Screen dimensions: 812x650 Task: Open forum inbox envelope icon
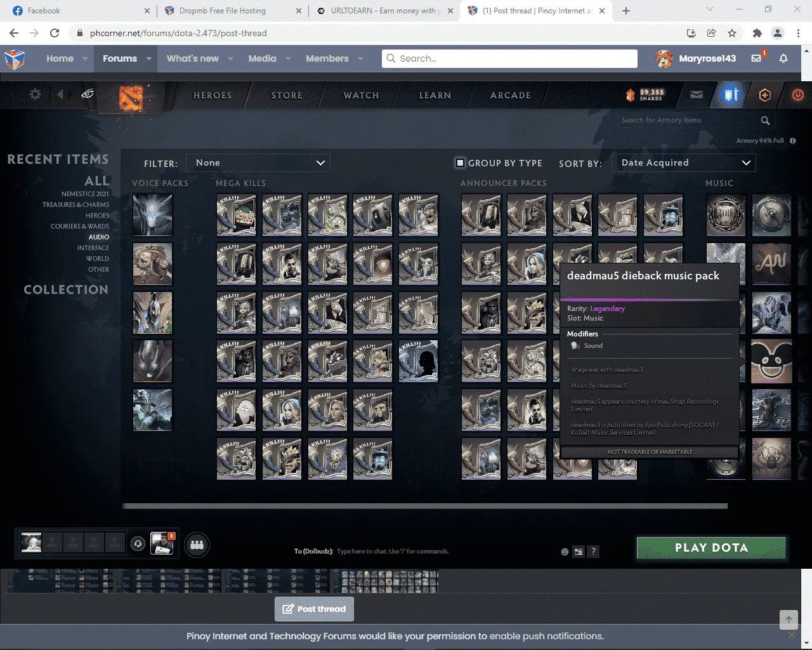(x=756, y=58)
